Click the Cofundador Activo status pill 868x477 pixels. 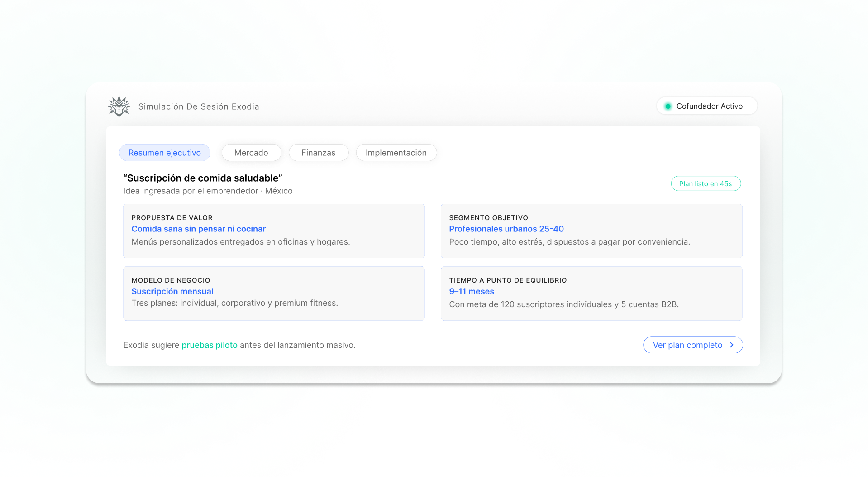coord(706,106)
